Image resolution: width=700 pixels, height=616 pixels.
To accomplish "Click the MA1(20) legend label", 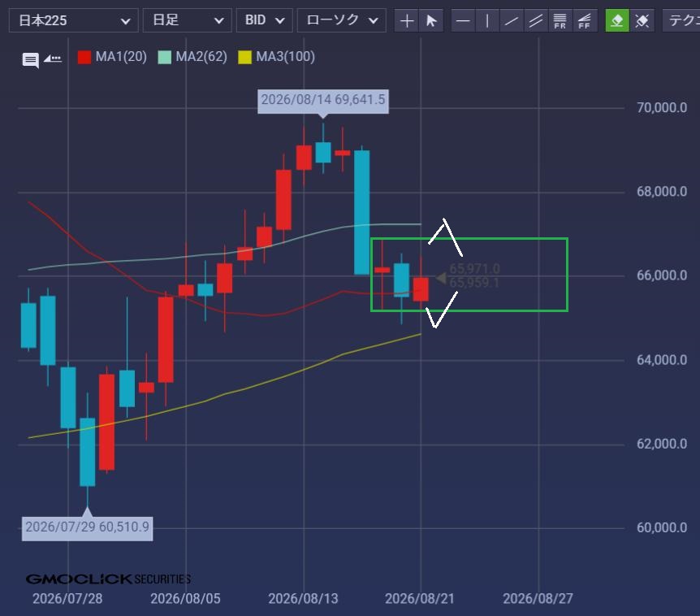I will 121,57.
